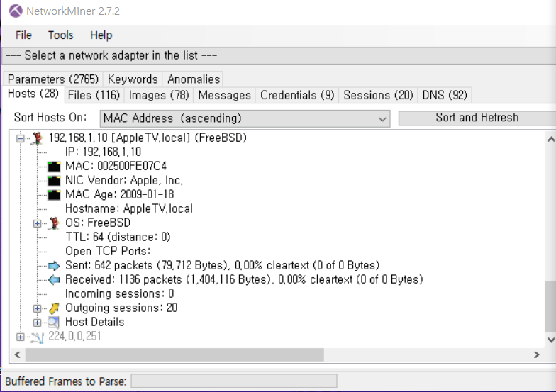This screenshot has height=392, width=556.
Task: Click the blue right arrow icon beside Sent packets
Action: (x=54, y=265)
